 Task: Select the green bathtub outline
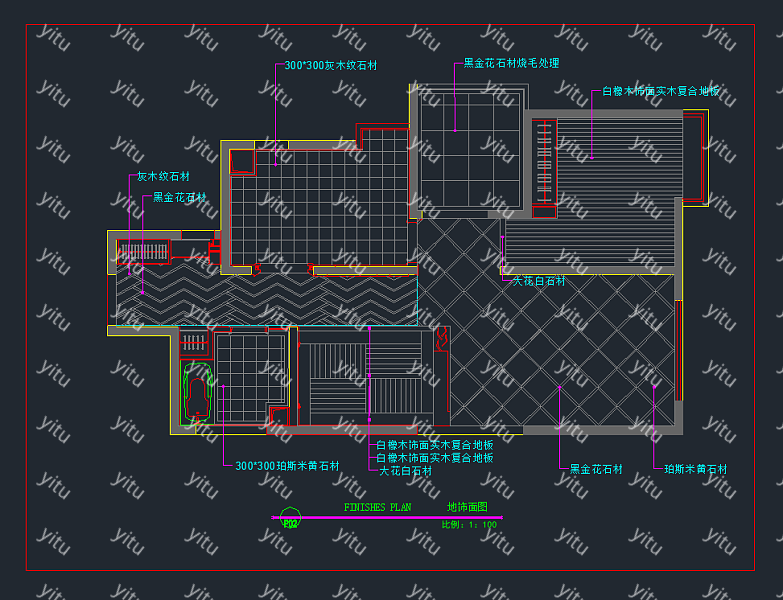pyautogui.click(x=198, y=393)
